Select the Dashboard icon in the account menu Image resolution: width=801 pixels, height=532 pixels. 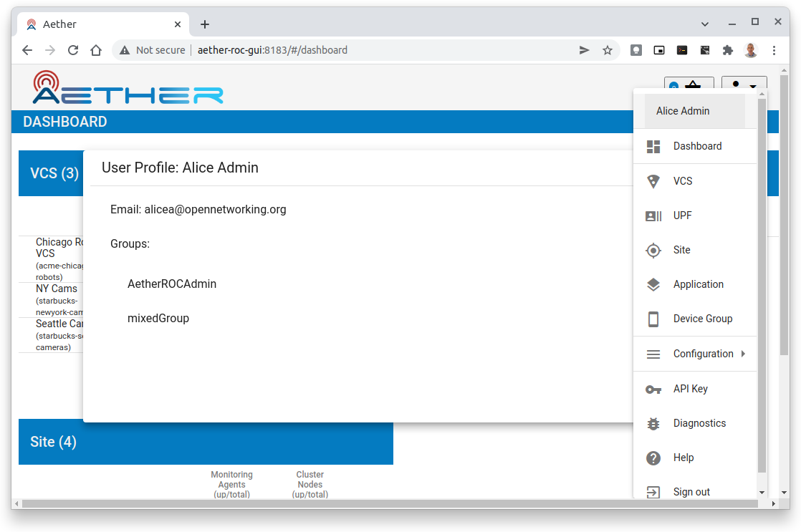(653, 146)
